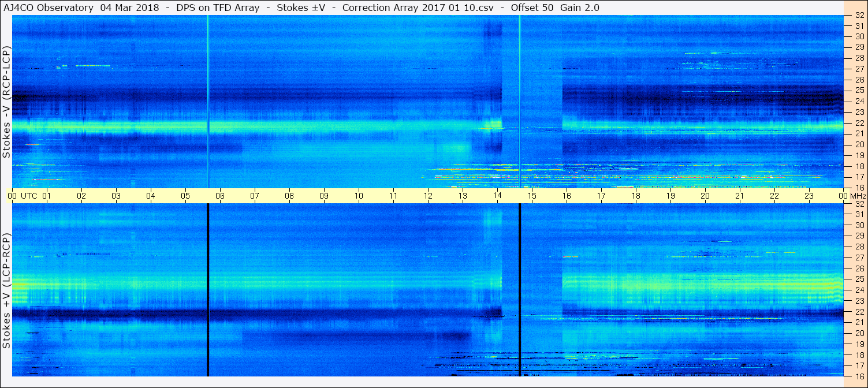Select the 13 hour marker on time axis
This screenshot has height=388, width=868.
click(x=463, y=196)
